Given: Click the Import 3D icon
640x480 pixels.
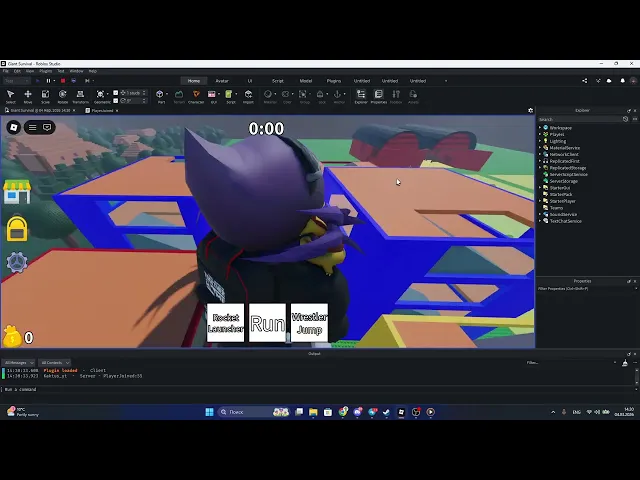Looking at the screenshot, I should click(248, 96).
